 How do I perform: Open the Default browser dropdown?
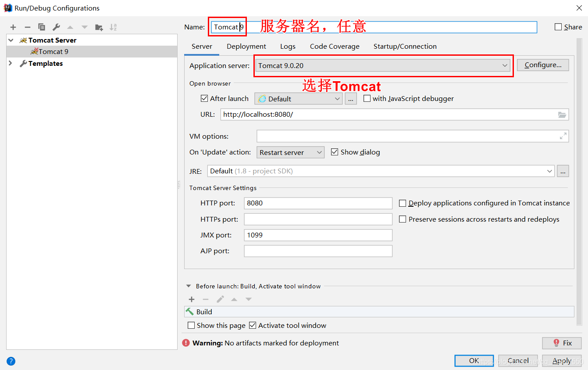click(298, 99)
